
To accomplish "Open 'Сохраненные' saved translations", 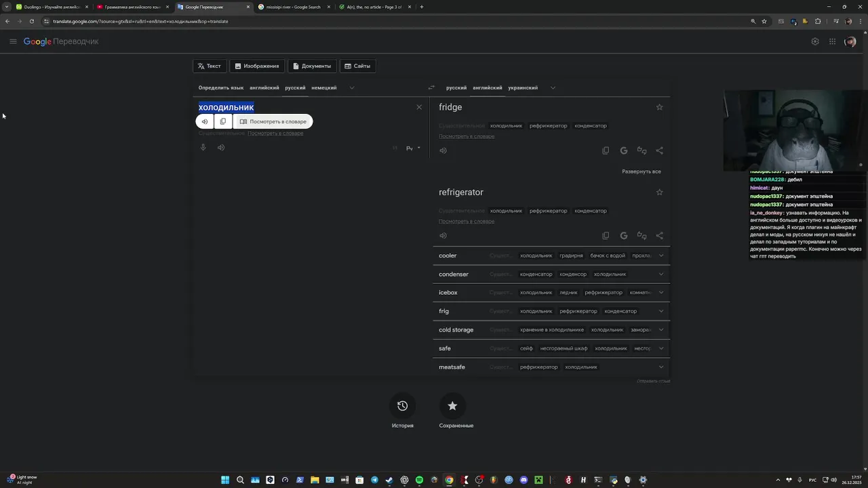I will point(456,411).
